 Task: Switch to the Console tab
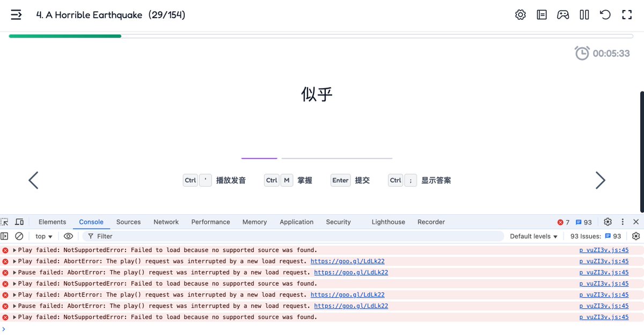[x=91, y=222]
